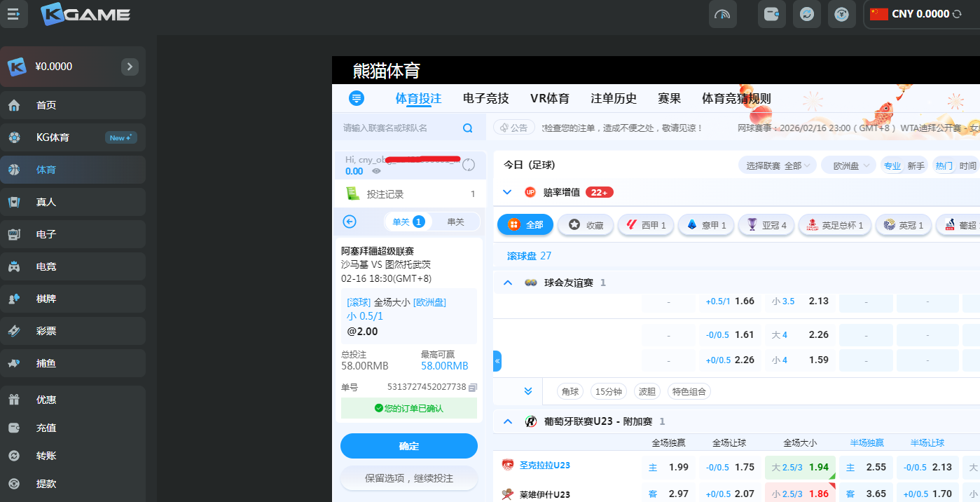This screenshot has width=980, height=502.
Task: Open the 选择联赛 dropdown
Action: (x=777, y=165)
